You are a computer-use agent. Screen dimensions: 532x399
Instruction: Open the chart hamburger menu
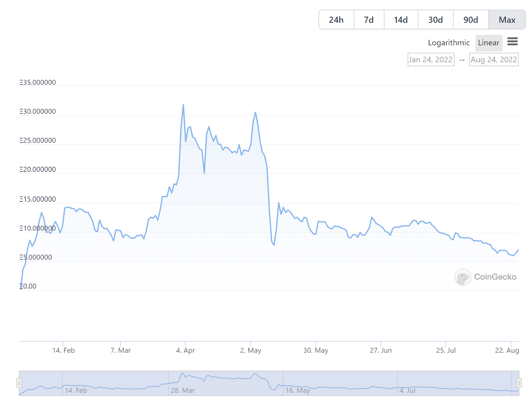(x=512, y=42)
